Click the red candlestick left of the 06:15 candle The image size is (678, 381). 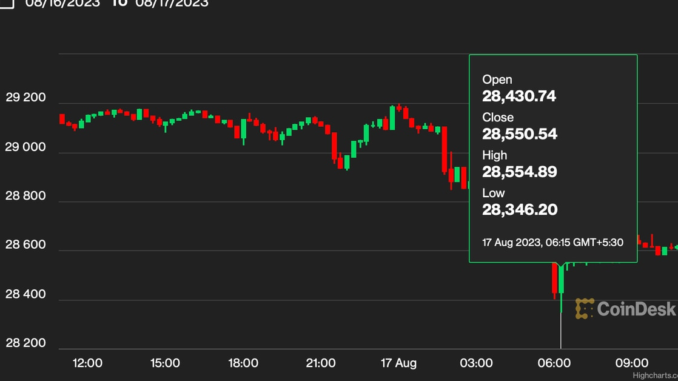coord(554,280)
